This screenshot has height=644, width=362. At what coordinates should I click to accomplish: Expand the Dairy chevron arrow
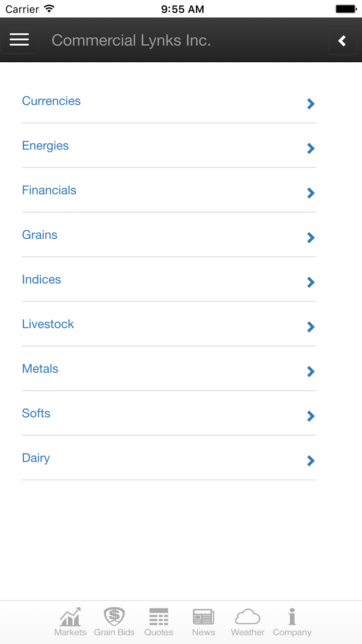[x=311, y=461]
